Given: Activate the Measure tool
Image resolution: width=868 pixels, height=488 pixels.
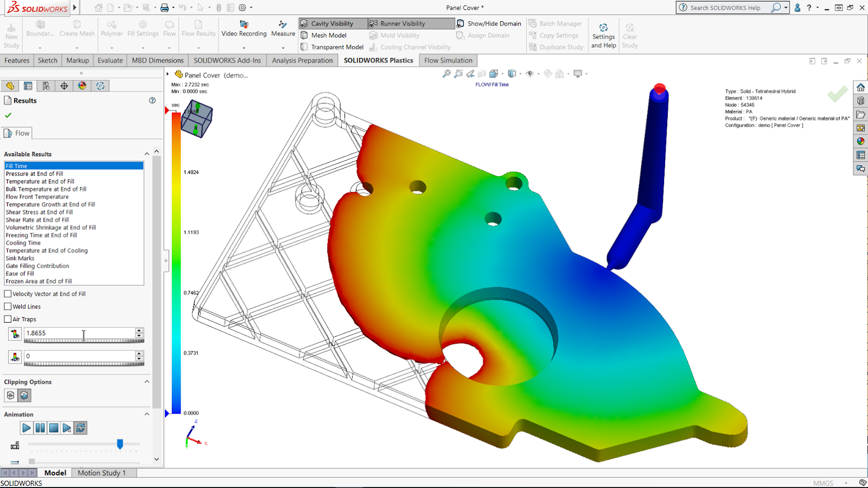Looking at the screenshot, I should pyautogui.click(x=283, y=30).
